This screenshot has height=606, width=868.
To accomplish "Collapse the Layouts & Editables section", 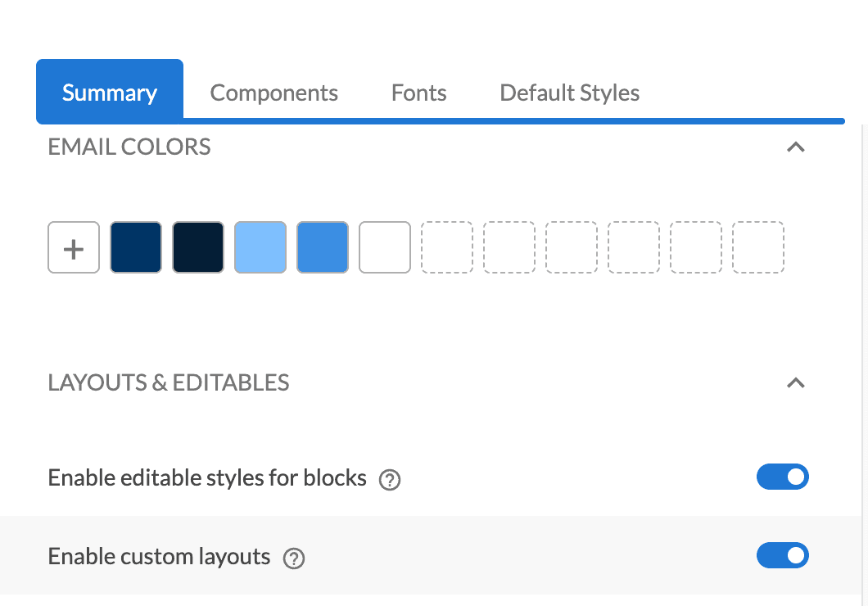I will click(796, 383).
